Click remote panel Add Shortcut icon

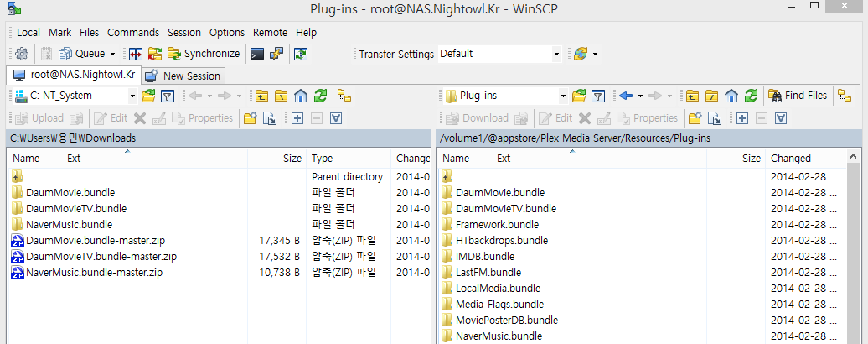(715, 118)
